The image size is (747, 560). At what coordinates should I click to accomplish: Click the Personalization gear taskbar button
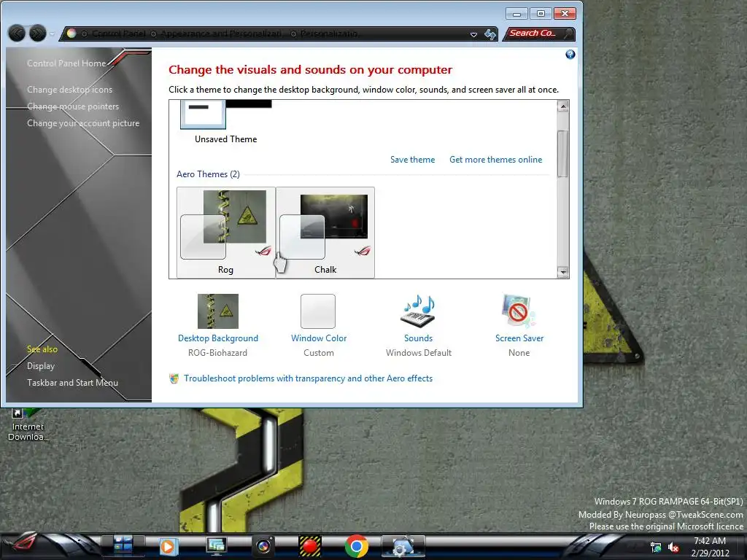(403, 546)
